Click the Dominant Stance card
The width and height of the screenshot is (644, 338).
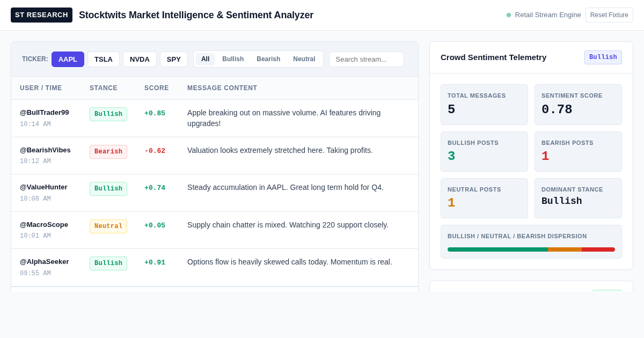click(578, 198)
